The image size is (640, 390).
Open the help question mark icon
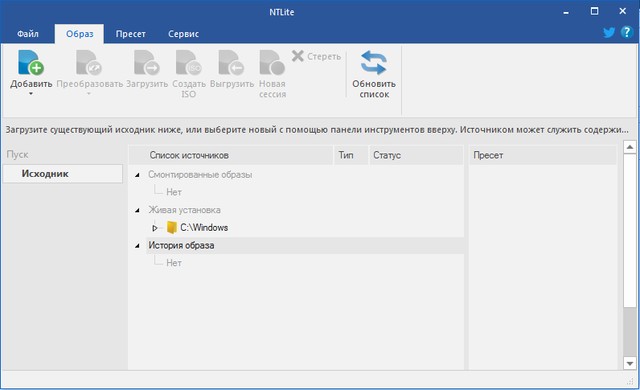click(x=626, y=32)
